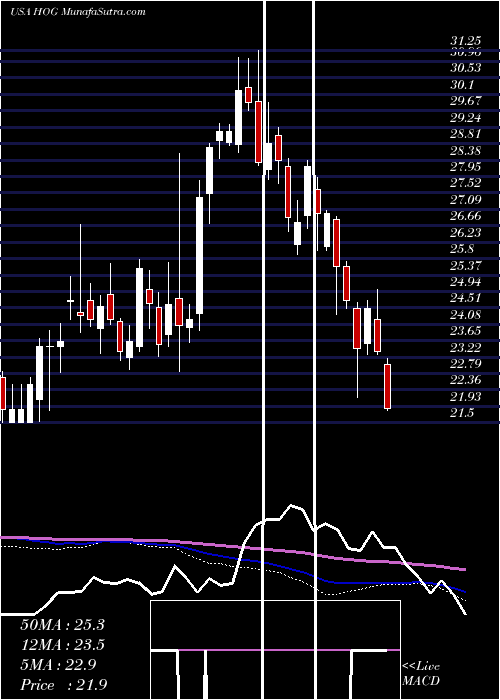
Task: Click the 30.1 price axis label
Action: click(x=462, y=85)
